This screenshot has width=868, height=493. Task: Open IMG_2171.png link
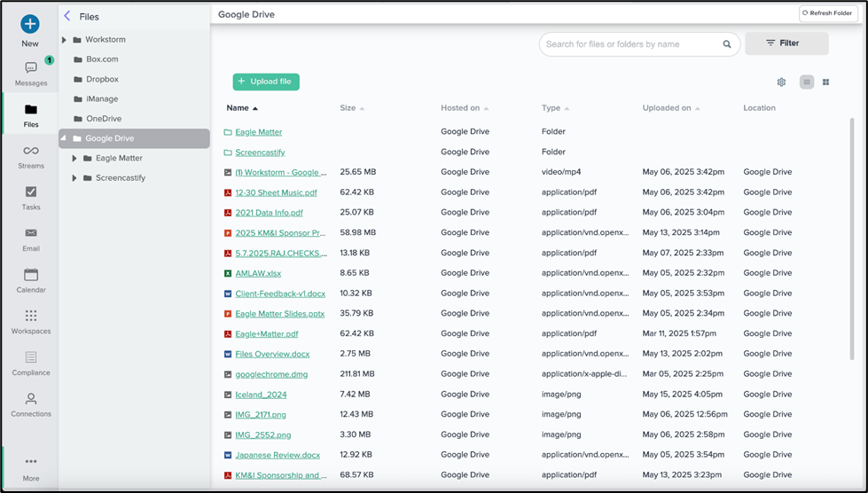(261, 414)
